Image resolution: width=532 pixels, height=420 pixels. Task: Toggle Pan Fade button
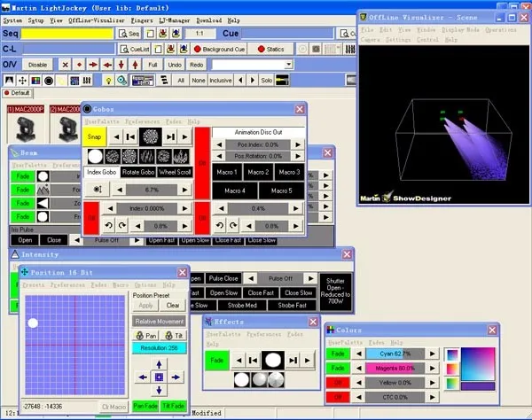[145, 406]
